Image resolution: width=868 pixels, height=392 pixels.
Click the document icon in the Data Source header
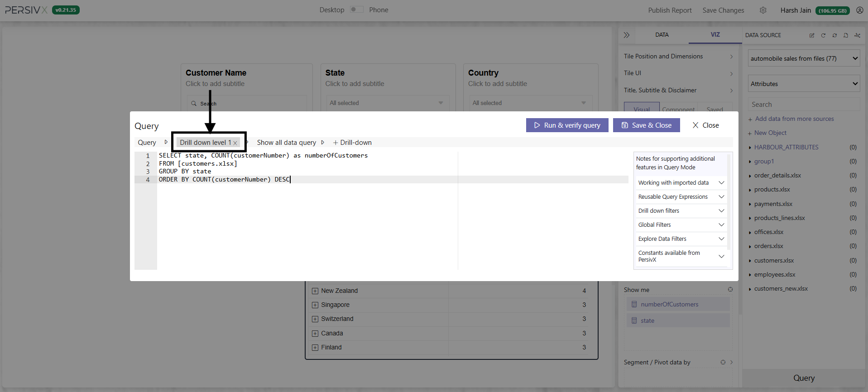(846, 35)
